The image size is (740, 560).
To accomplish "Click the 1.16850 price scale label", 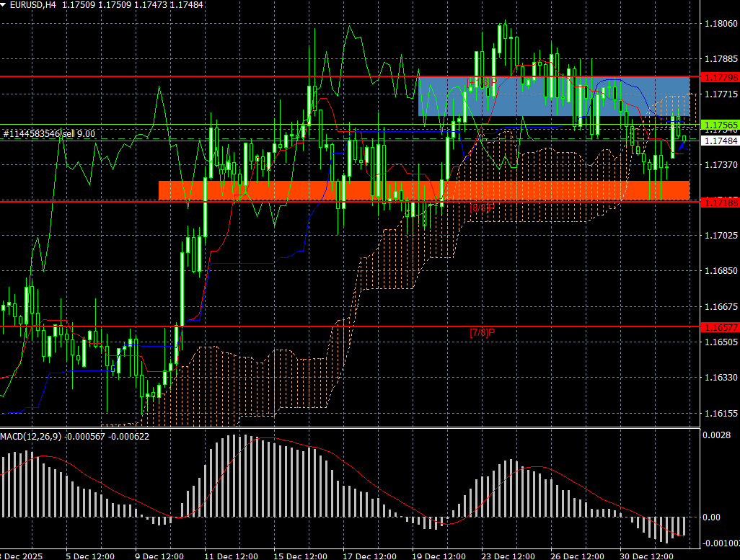I will (721, 271).
